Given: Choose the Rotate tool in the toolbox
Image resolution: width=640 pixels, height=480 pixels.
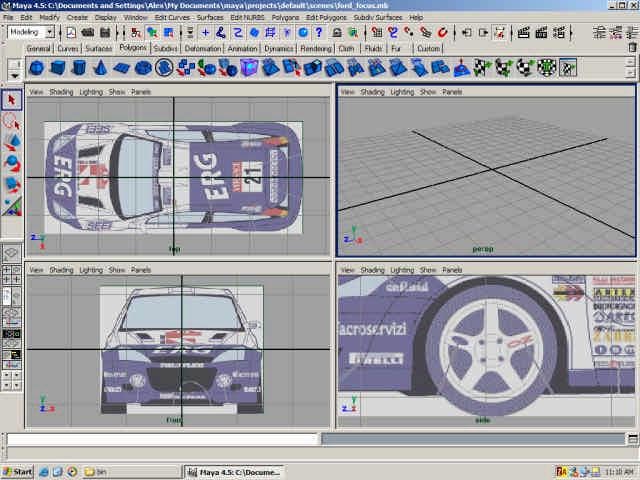Looking at the screenshot, I should tap(11, 163).
